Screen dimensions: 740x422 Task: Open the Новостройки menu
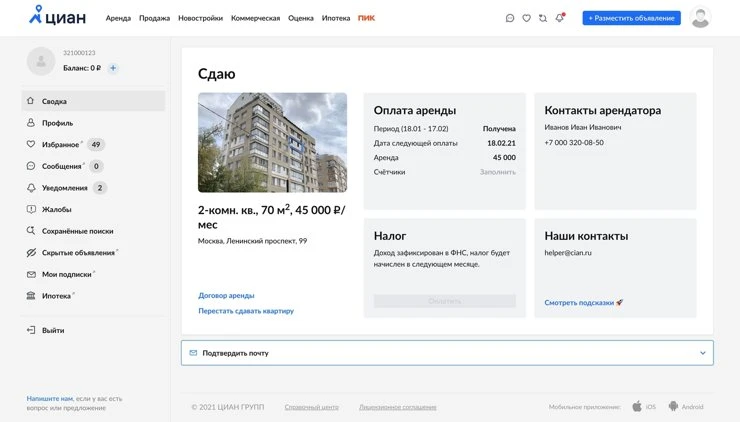tap(200, 18)
